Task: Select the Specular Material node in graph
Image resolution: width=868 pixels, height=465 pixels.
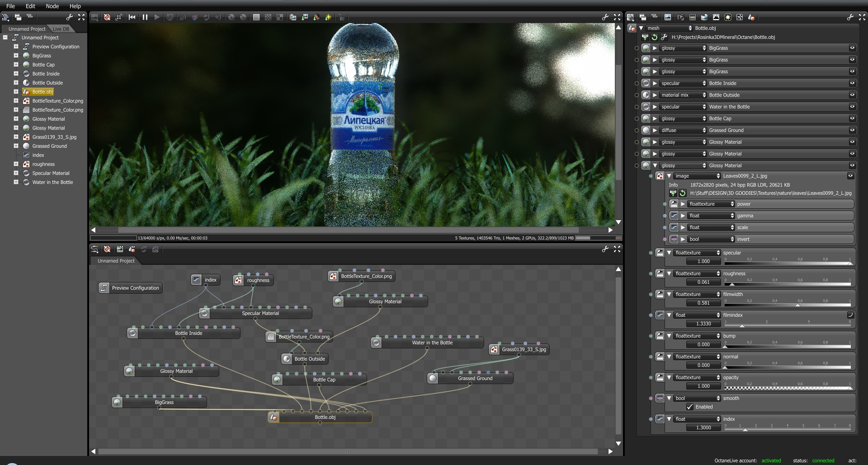Action: click(x=255, y=313)
